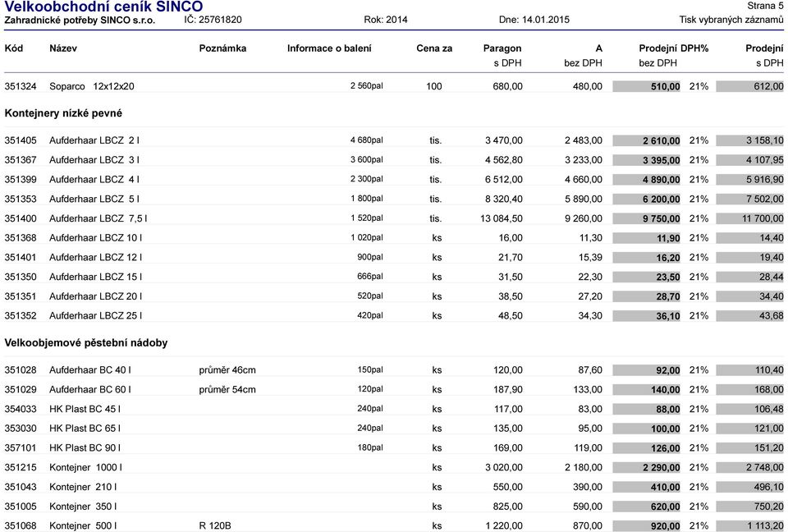Click Paragon price '3 020,00'
Image resolution: width=788 pixels, height=532 pixels.
point(503,468)
